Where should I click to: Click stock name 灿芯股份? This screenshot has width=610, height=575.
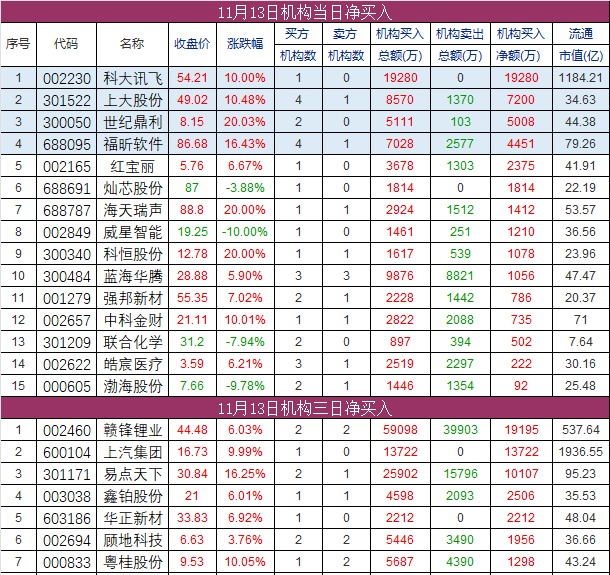133,188
